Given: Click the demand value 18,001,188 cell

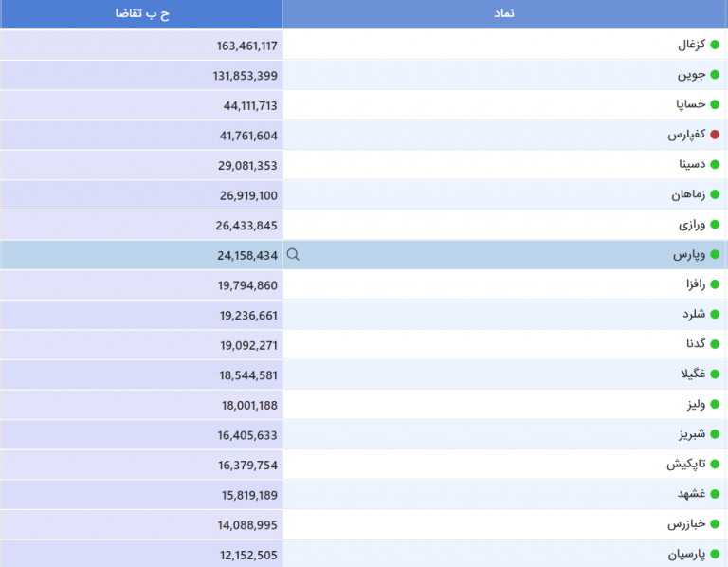Looking at the screenshot, I should 141,405.
